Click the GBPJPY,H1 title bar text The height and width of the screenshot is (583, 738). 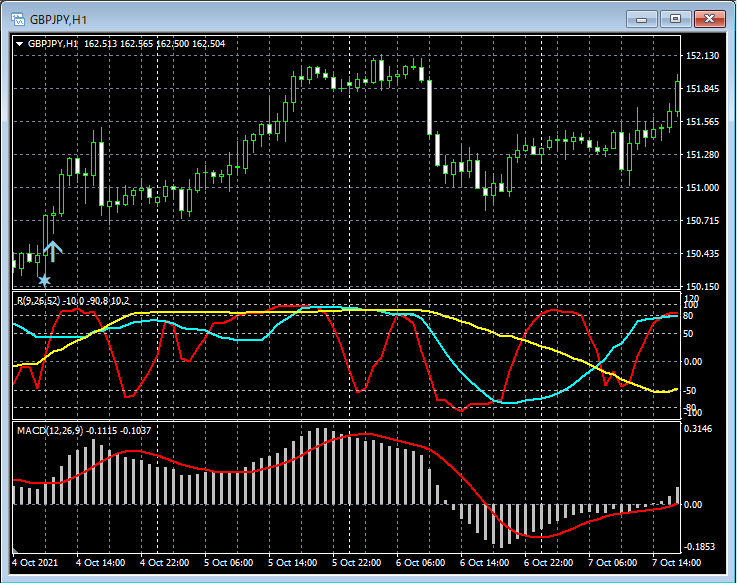pyautogui.click(x=58, y=19)
